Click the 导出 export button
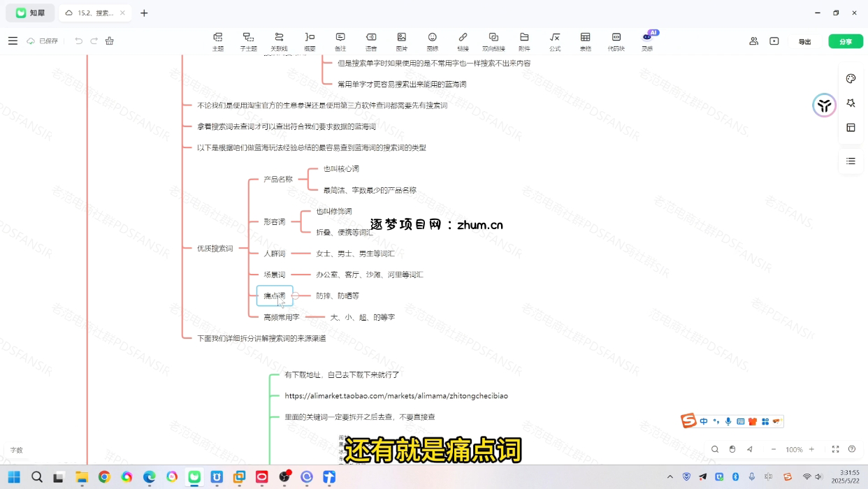This screenshot has height=489, width=868. [x=805, y=41]
